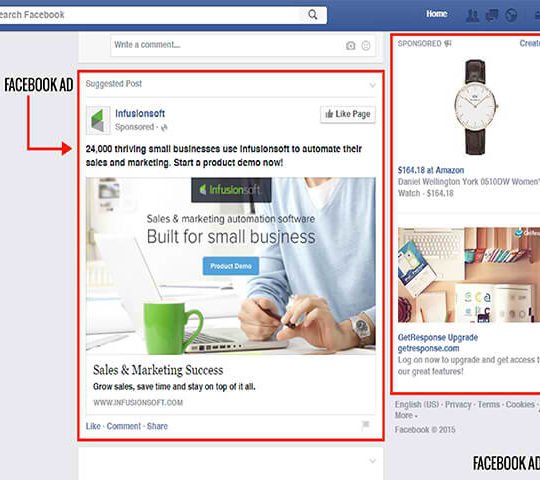Screen dimensions: 540x480
Task: Expand the Suggested Post options chevron
Action: tap(372, 85)
